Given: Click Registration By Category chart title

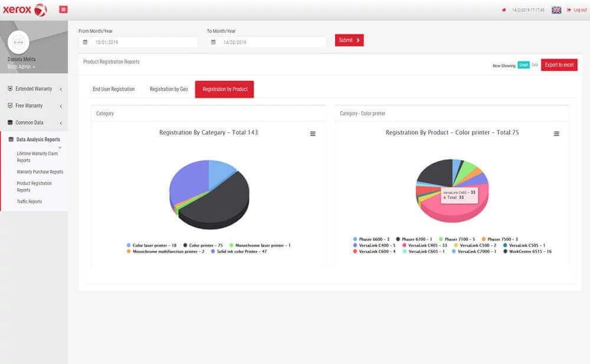Looking at the screenshot, I should click(208, 133).
